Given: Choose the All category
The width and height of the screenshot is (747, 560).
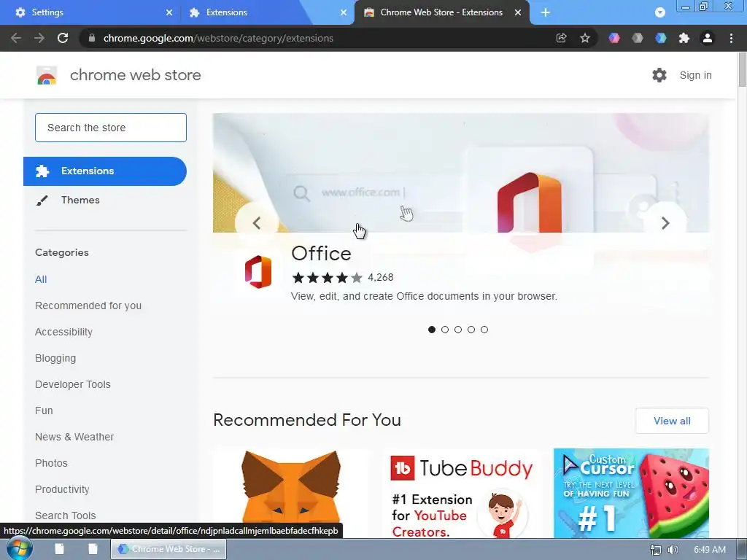Looking at the screenshot, I should click(x=41, y=279).
